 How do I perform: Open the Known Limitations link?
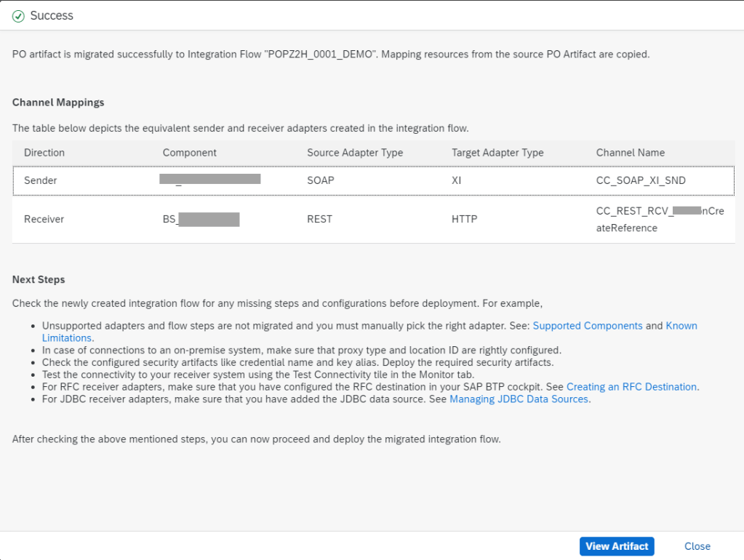click(681, 326)
